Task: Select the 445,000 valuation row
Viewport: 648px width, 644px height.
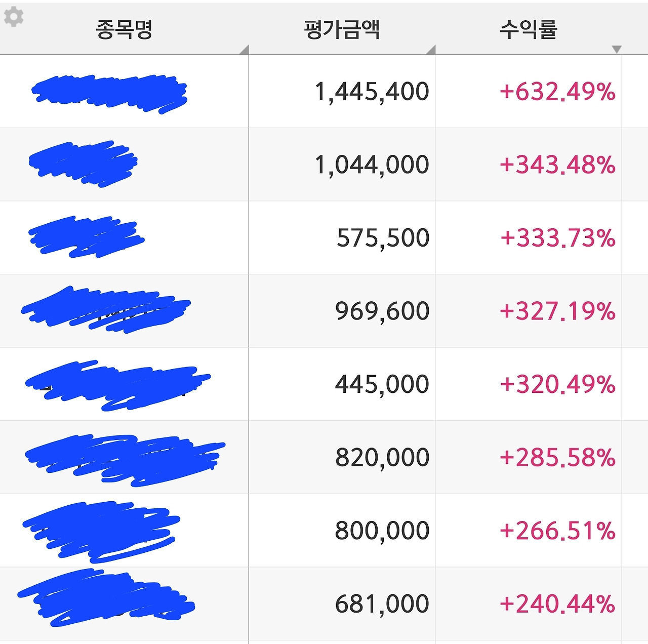Action: (382, 384)
